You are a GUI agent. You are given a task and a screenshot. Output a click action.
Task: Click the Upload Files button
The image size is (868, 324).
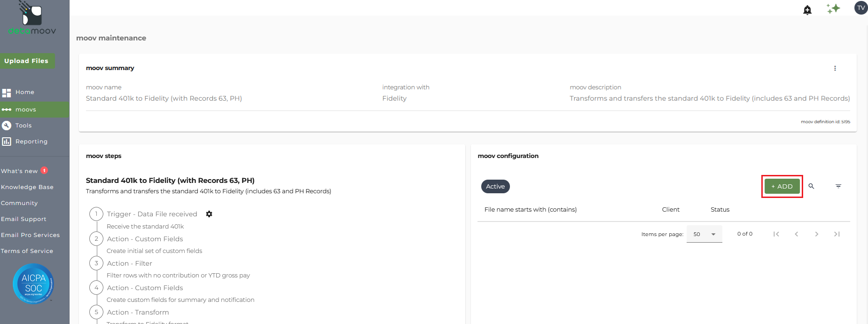(x=27, y=61)
